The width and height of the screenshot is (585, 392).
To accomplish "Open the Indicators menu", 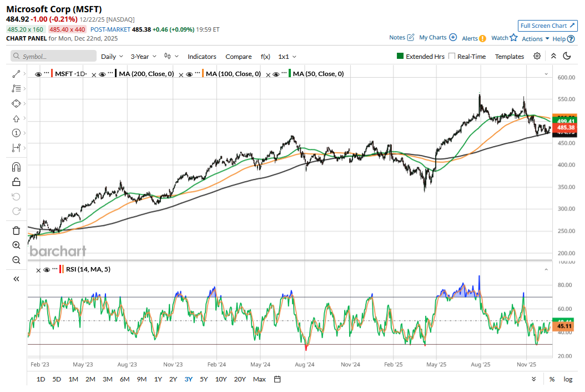I will 201,57.
